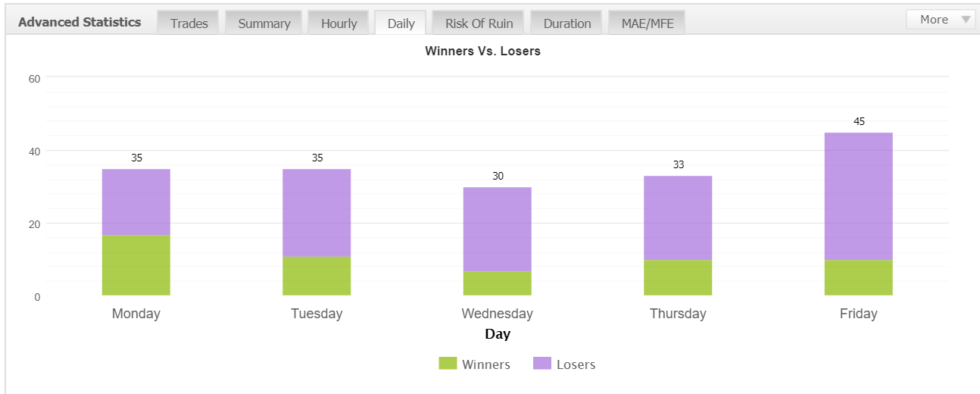The height and width of the screenshot is (394, 980).
Task: Click Friday's purple losers bar segment
Action: (859, 196)
